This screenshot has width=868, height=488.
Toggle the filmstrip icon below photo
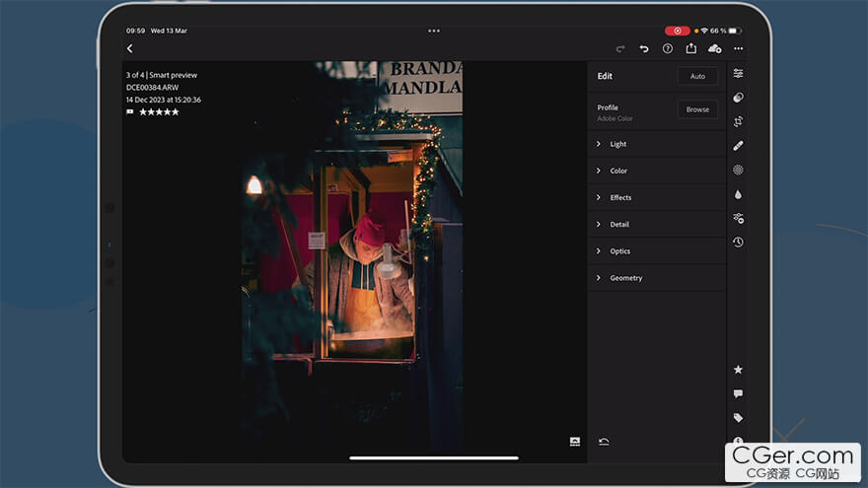[x=575, y=442]
